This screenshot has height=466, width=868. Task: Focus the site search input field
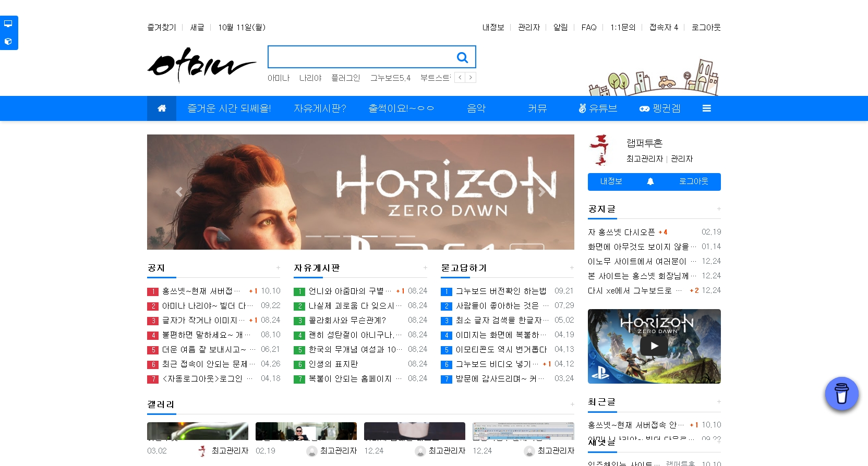(x=360, y=57)
